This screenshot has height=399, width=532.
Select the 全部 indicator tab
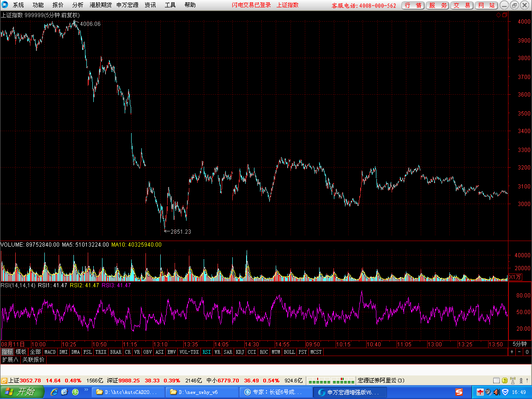click(x=35, y=352)
